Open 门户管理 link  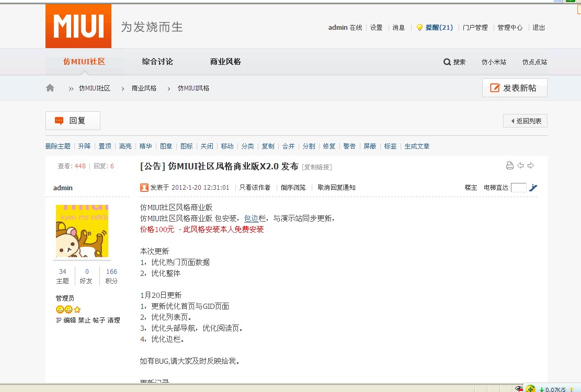[475, 27]
